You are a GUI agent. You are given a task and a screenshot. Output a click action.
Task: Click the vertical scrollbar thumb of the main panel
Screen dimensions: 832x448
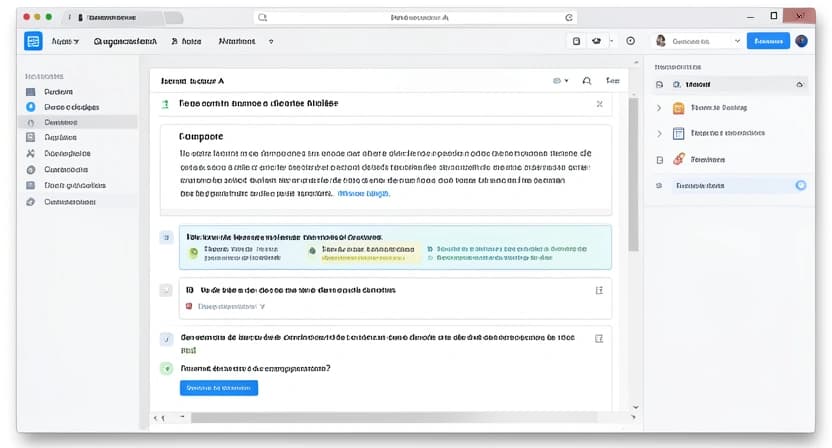633,175
